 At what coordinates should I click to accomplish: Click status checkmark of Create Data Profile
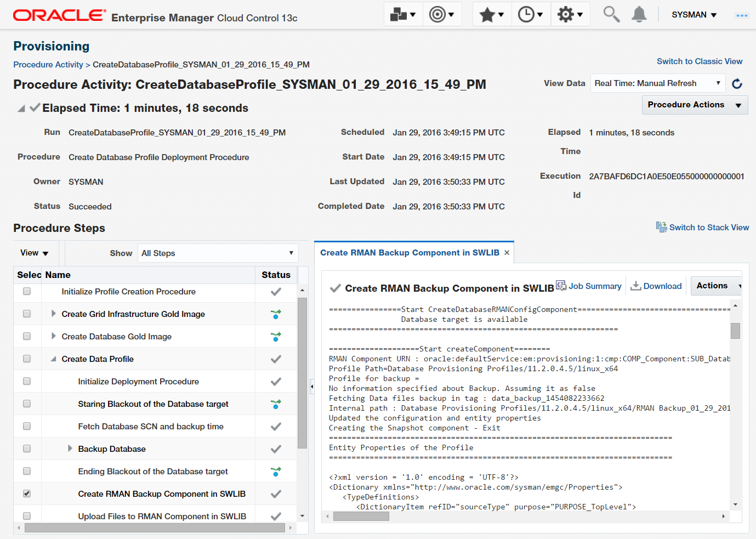(276, 359)
